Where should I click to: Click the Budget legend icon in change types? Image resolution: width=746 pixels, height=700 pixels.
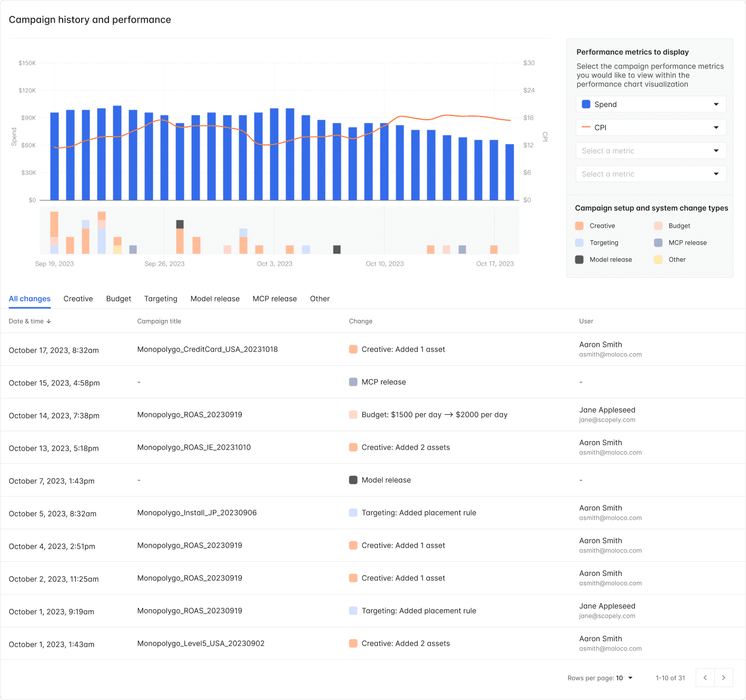(x=658, y=226)
